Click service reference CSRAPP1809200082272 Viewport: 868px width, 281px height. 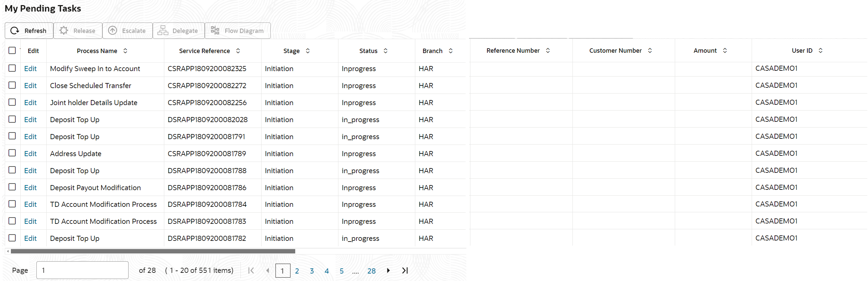pos(207,86)
